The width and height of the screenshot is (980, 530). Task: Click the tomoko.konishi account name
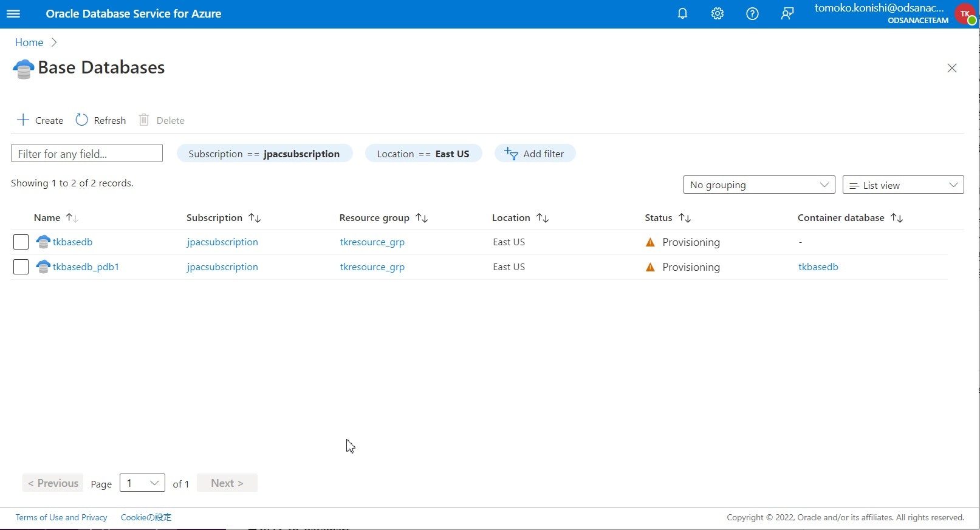(879, 8)
